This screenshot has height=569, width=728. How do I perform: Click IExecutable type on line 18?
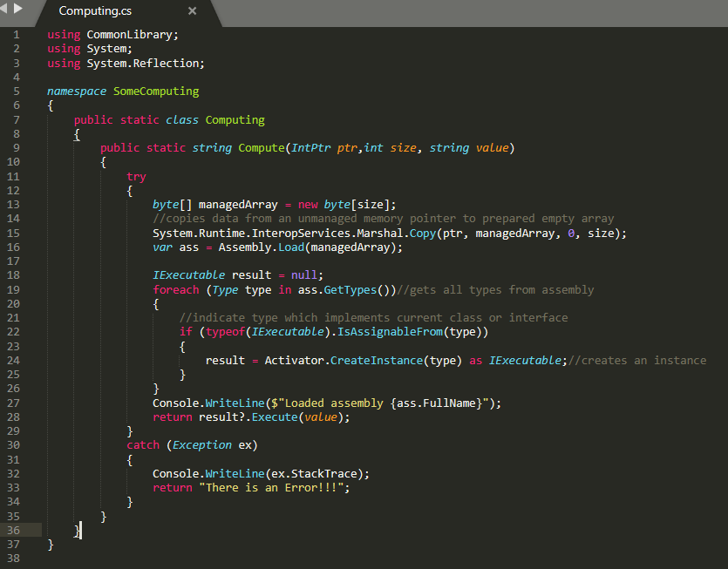pyautogui.click(x=188, y=275)
